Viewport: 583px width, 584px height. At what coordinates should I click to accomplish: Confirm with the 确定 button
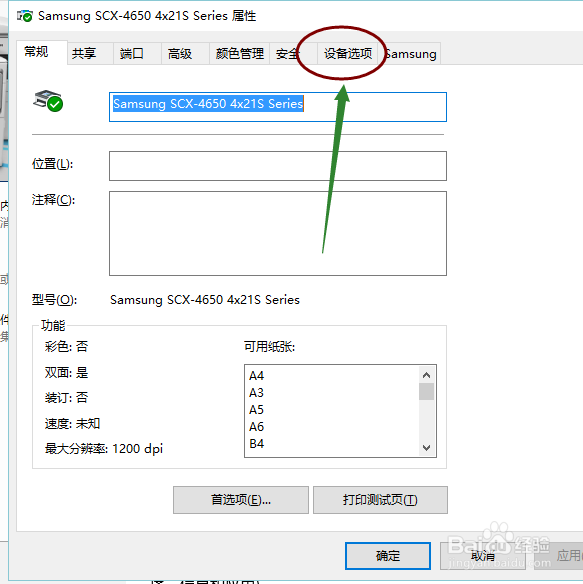[x=388, y=556]
